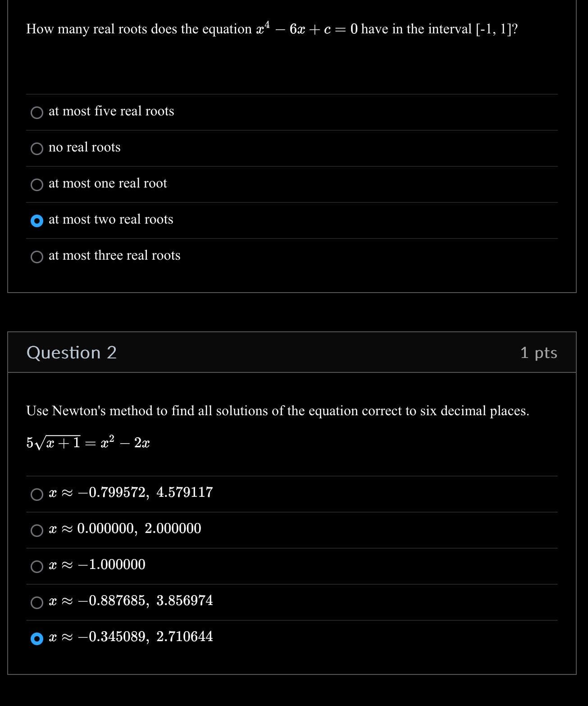This screenshot has height=706, width=588.
Task: Select the "at most five real roots" option
Action: pyautogui.click(x=37, y=113)
